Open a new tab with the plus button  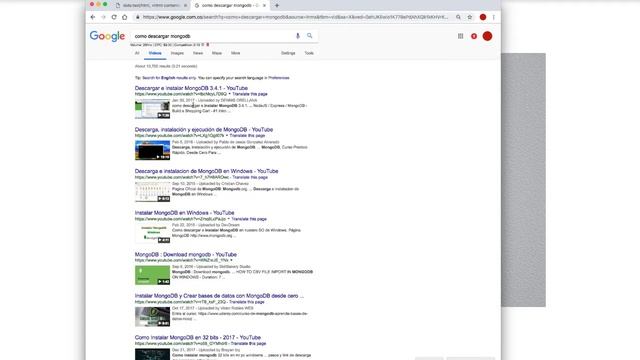tap(277, 5)
